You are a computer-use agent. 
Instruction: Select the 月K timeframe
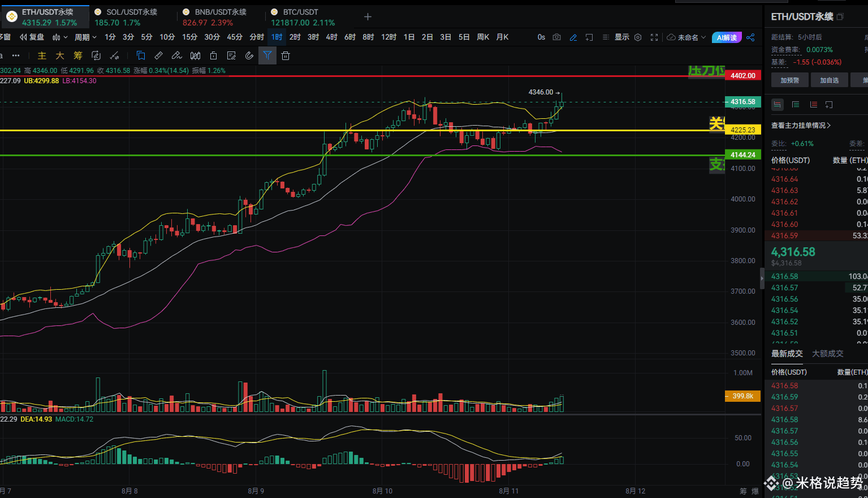click(x=502, y=37)
